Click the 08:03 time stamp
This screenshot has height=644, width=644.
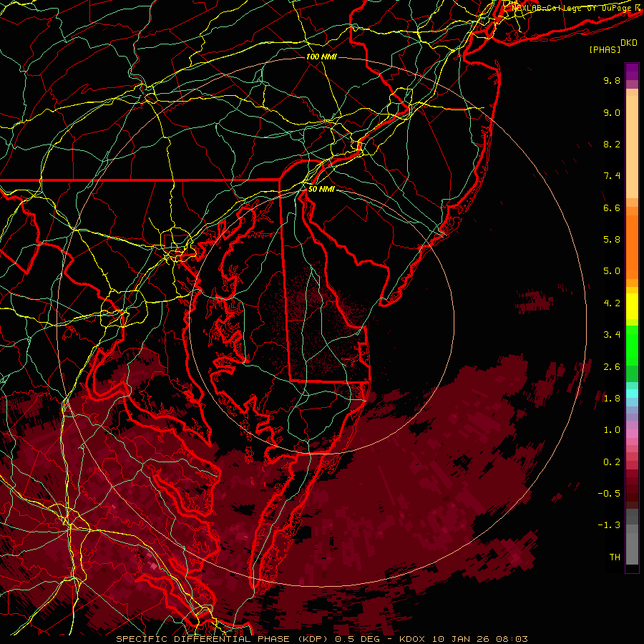[512, 639]
